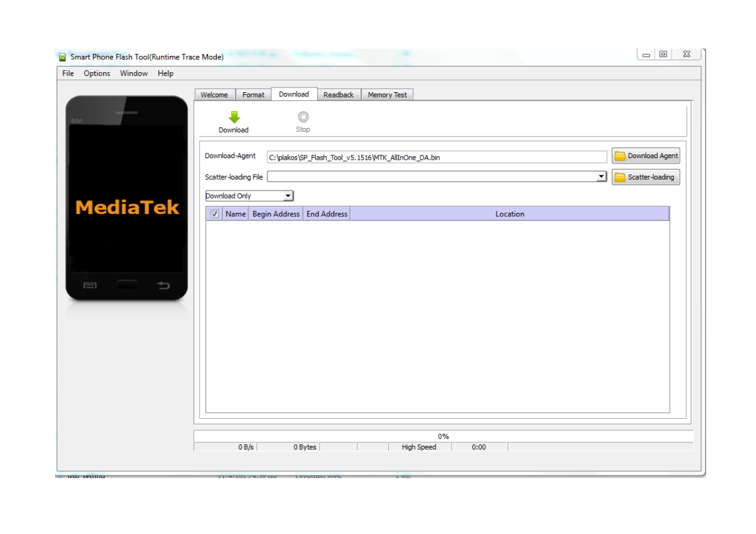Image resolution: width=756 pixels, height=534 pixels.
Task: Select the Format tab
Action: [x=253, y=95]
